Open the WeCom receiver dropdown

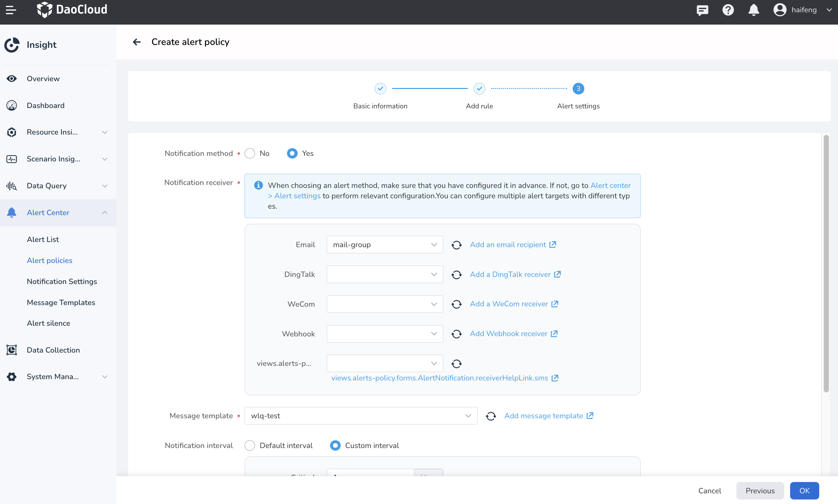tap(384, 304)
